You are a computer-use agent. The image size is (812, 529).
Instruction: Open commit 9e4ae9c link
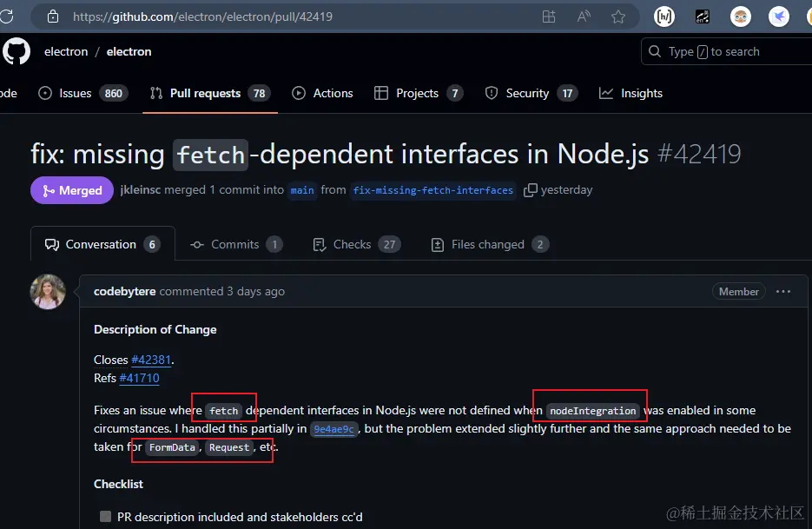[x=334, y=429]
